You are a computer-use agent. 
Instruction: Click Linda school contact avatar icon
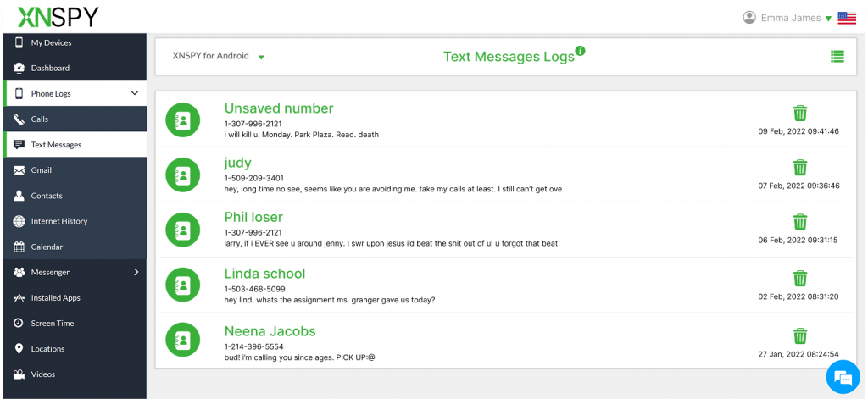coord(182,285)
